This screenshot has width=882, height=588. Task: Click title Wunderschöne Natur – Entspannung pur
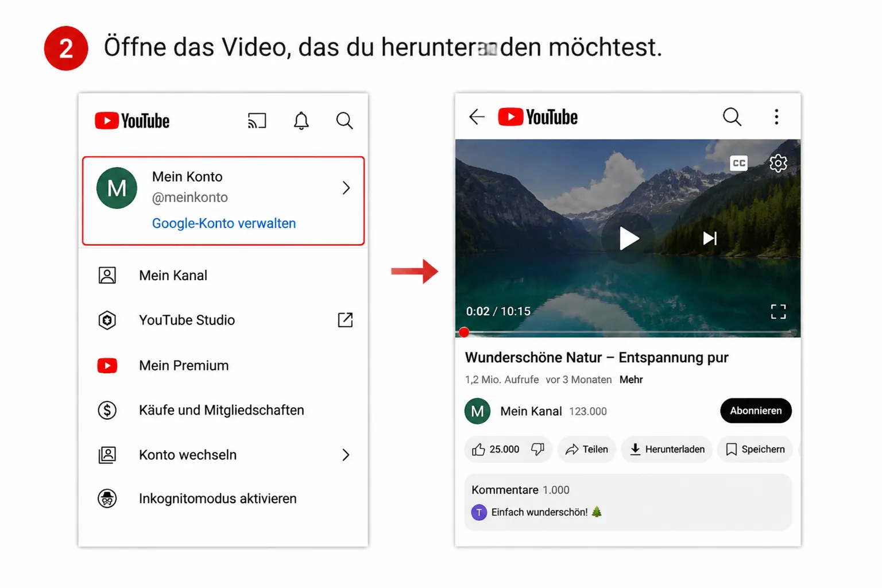point(596,358)
